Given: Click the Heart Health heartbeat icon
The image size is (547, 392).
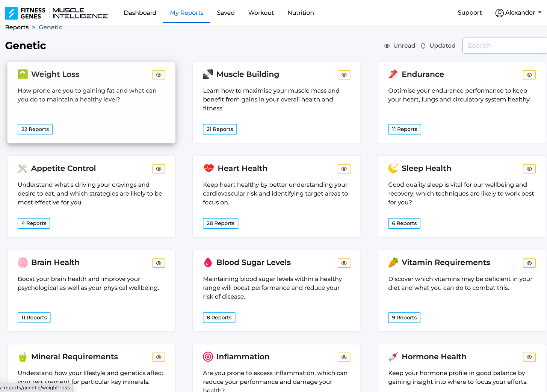Looking at the screenshot, I should pyautogui.click(x=209, y=168).
